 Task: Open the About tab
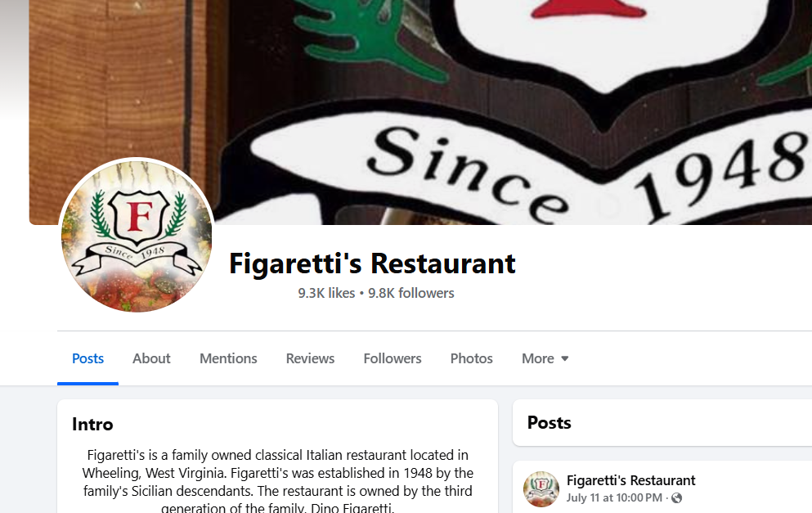pos(151,358)
